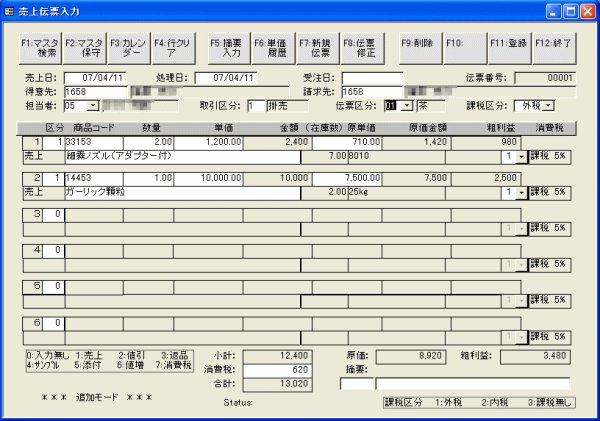Click F5 摘要入力 button
The image size is (600, 421).
(x=229, y=48)
